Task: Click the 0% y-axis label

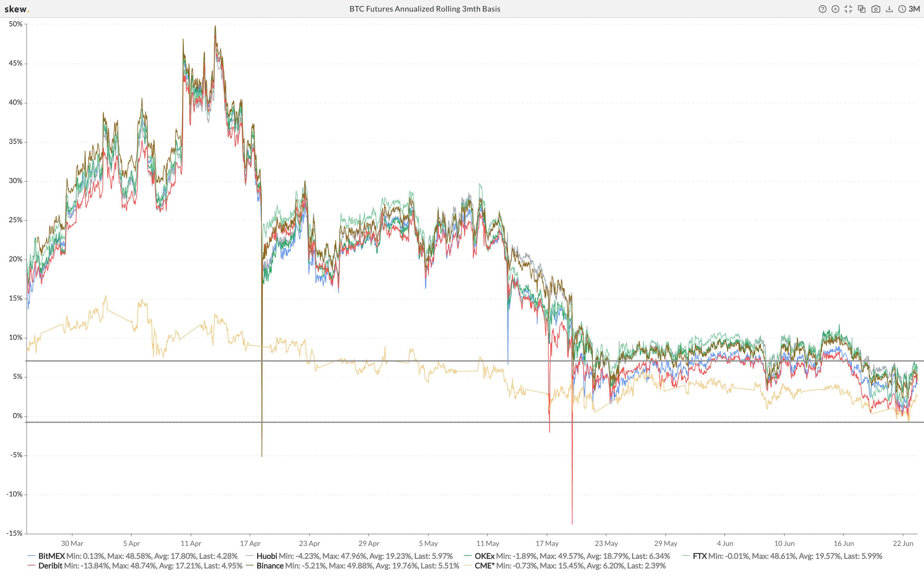Action: pos(18,416)
